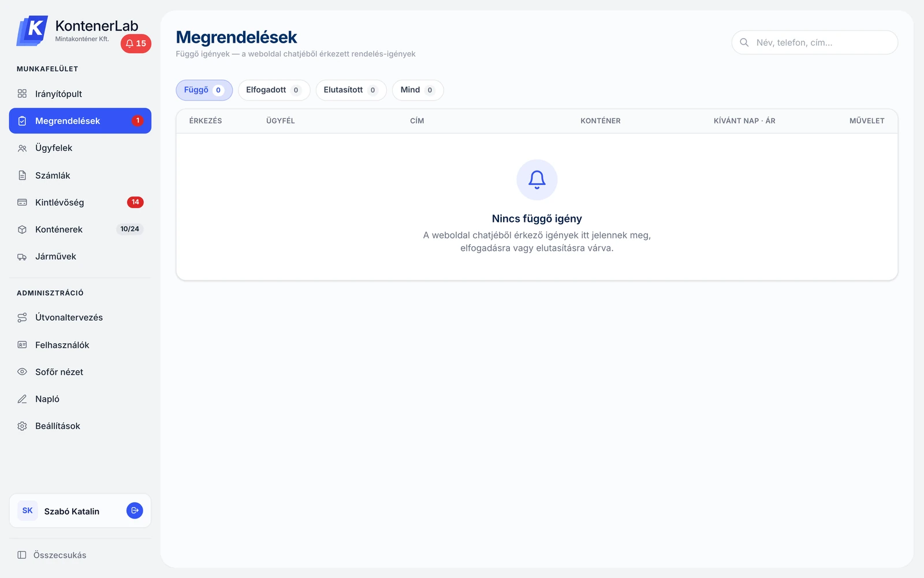This screenshot has height=578, width=924.
Task: Click the Konténerek box icon
Action: pyautogui.click(x=22, y=229)
